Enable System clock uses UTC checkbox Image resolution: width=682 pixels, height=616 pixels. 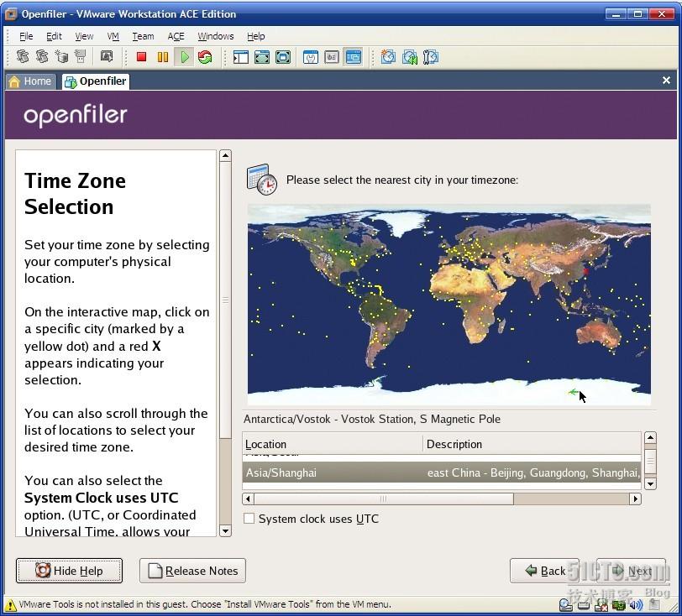[x=249, y=518]
